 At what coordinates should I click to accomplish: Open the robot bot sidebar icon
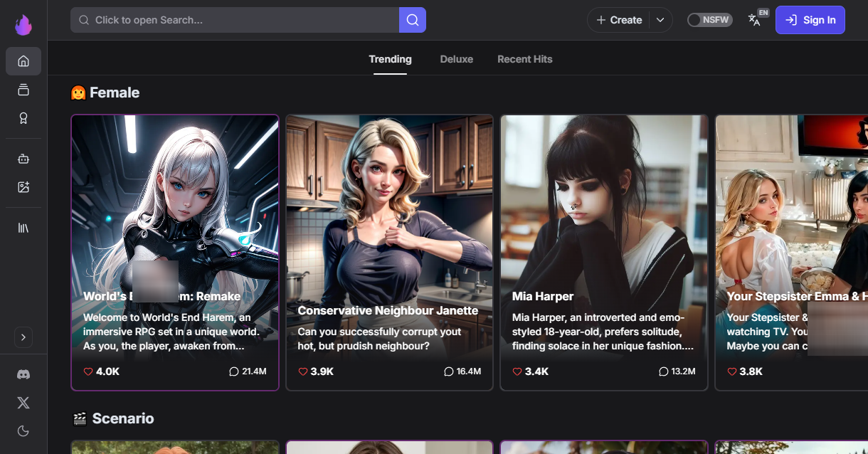click(x=23, y=159)
